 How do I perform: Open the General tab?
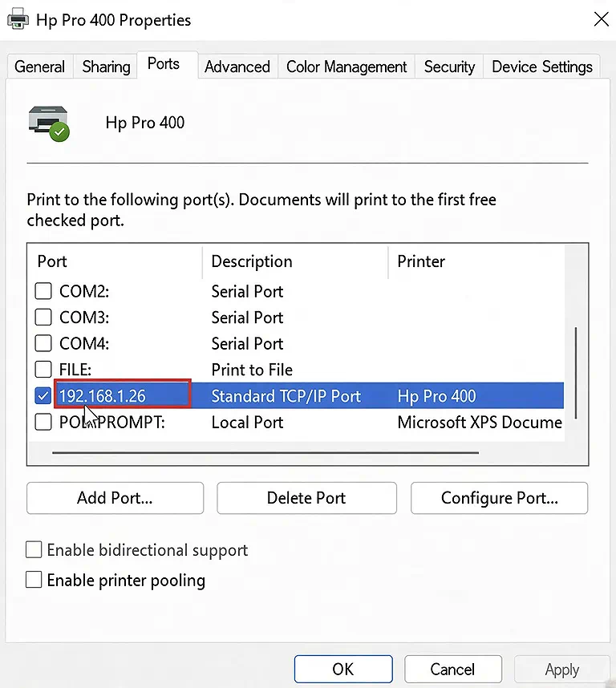39,67
